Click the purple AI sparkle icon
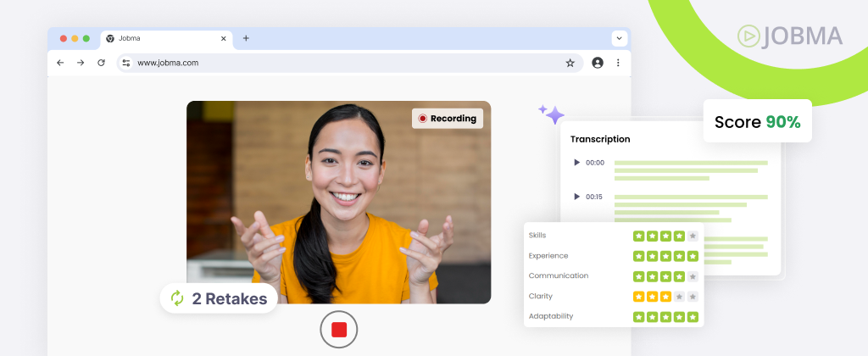The width and height of the screenshot is (868, 356). point(551,114)
